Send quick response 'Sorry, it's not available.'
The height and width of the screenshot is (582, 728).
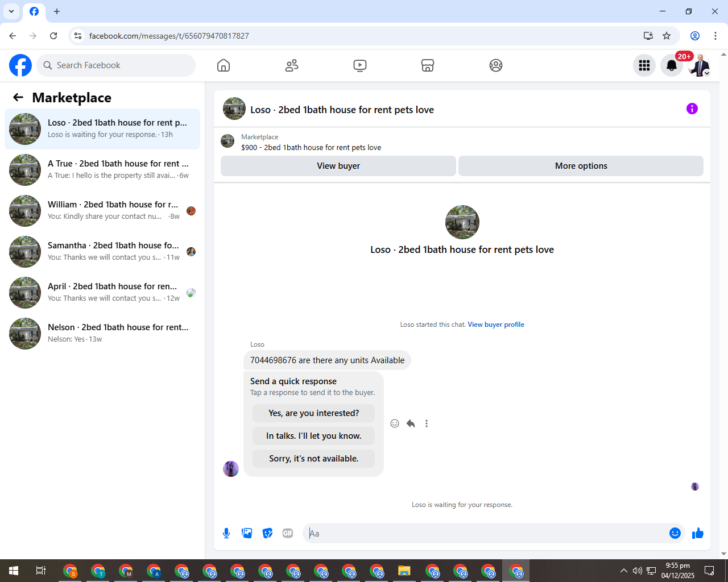[x=314, y=459]
